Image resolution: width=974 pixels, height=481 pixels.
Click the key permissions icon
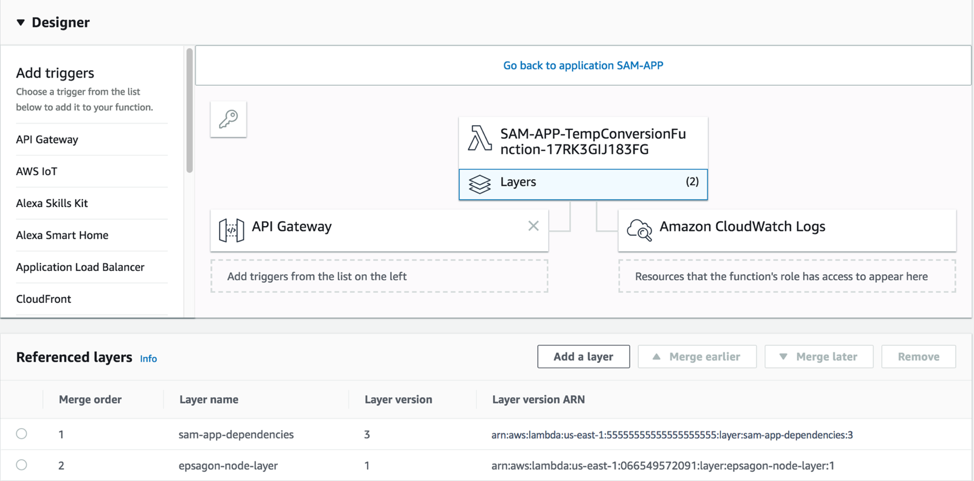point(229,119)
